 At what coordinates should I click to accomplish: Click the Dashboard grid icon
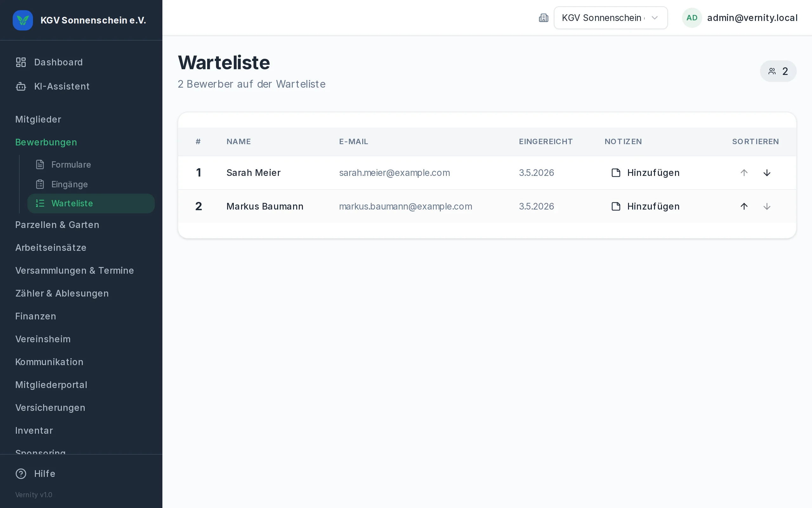pyautogui.click(x=21, y=62)
